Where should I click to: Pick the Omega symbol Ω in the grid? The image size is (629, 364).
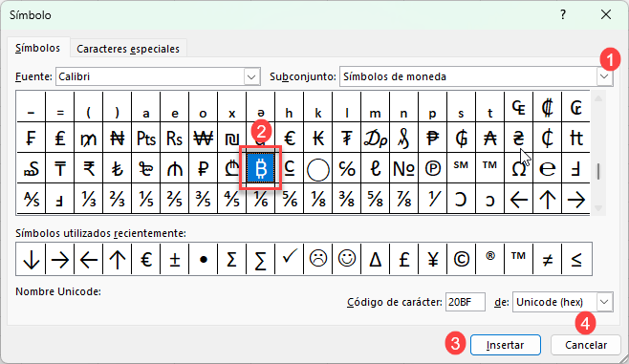coord(518,168)
